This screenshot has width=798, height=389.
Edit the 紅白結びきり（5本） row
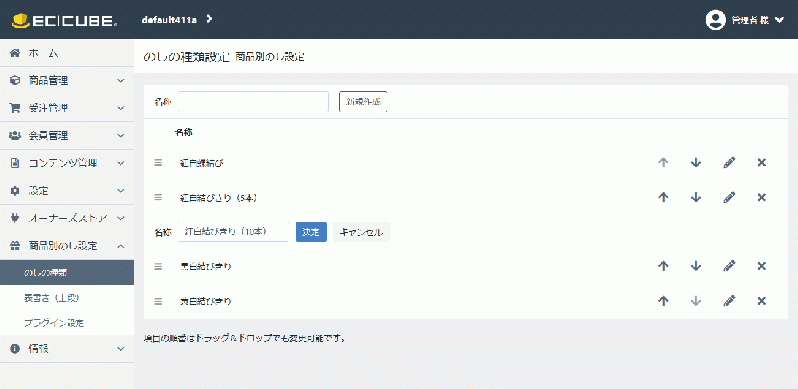coord(729,197)
